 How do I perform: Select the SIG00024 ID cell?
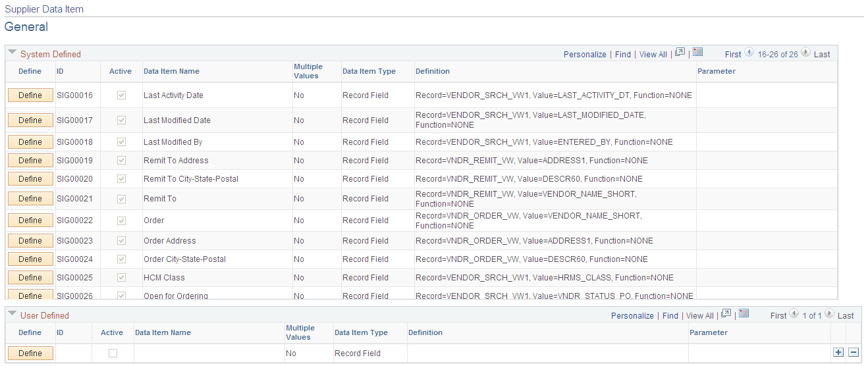click(x=74, y=259)
